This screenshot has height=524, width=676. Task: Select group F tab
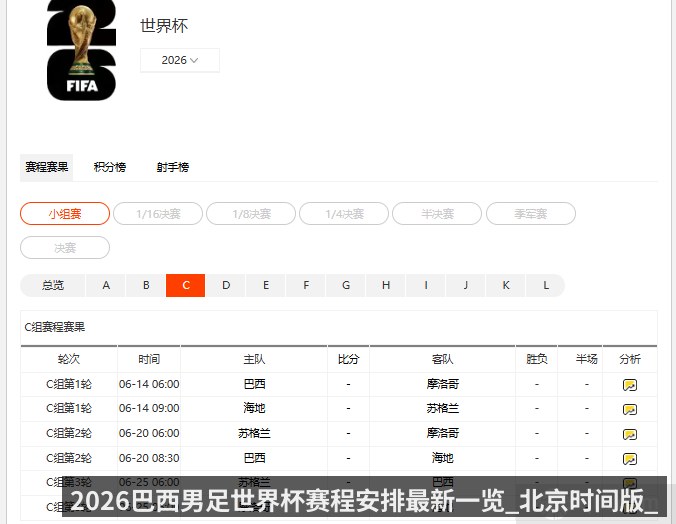pos(306,286)
